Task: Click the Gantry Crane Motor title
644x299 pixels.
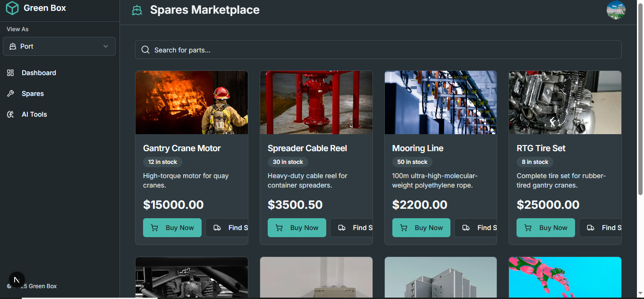Action: pyautogui.click(x=182, y=148)
